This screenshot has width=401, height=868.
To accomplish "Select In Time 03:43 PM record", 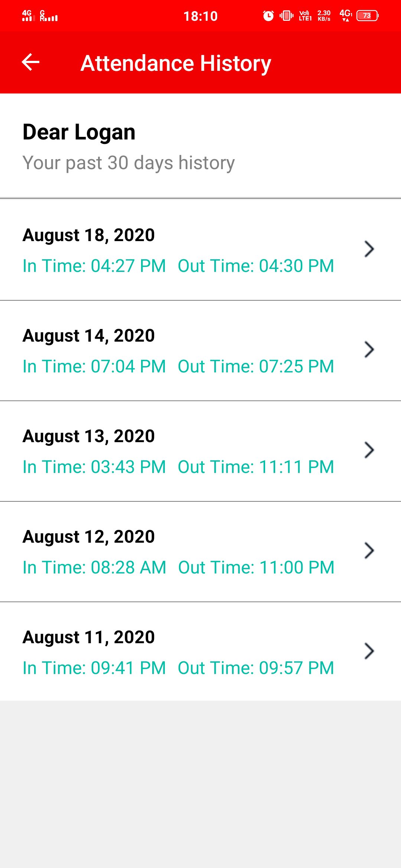I will coord(94,467).
